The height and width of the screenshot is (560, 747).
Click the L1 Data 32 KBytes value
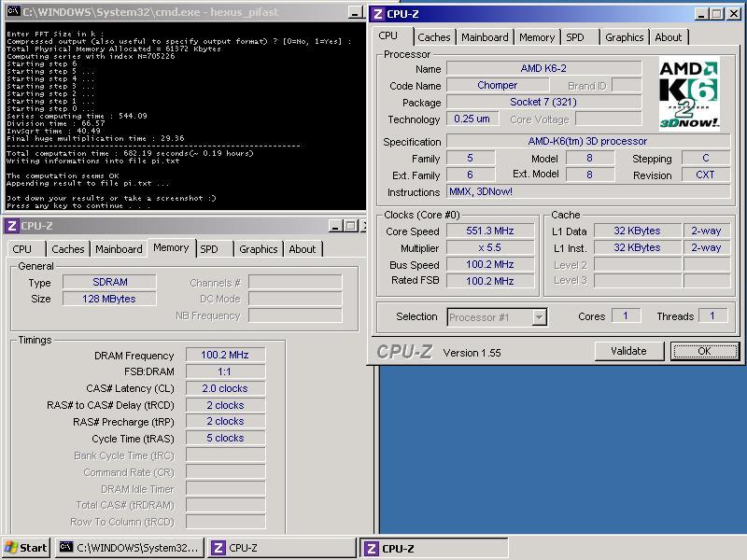tap(638, 231)
